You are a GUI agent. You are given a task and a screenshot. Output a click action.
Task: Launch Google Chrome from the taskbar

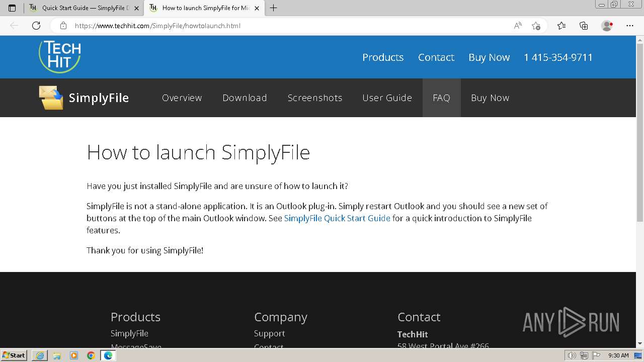click(x=91, y=355)
